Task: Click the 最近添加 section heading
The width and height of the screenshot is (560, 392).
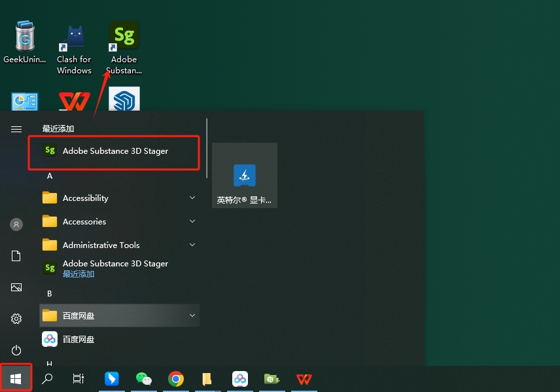Action: [x=58, y=129]
